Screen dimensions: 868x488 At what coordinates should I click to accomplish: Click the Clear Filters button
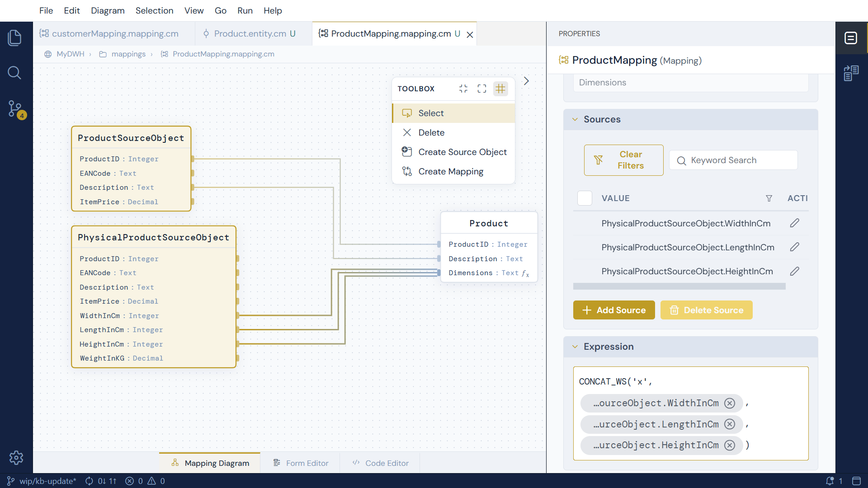[x=623, y=160]
